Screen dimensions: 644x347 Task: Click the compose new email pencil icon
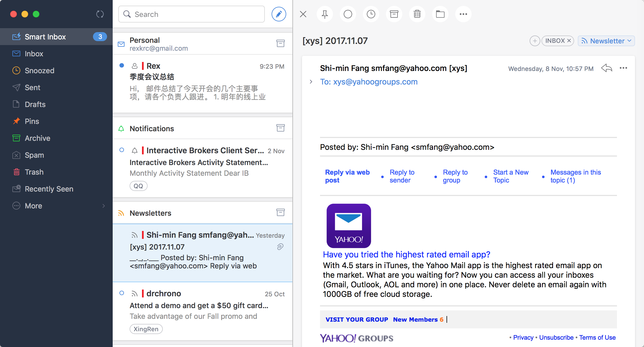tap(279, 14)
